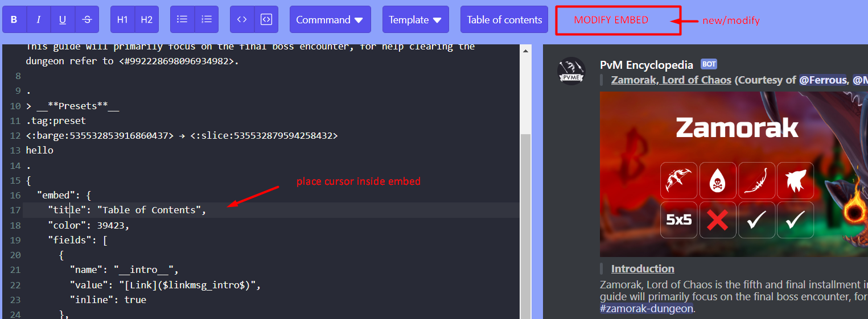Open the Template dropdown
Screen dimensions: 868x319
416,19
